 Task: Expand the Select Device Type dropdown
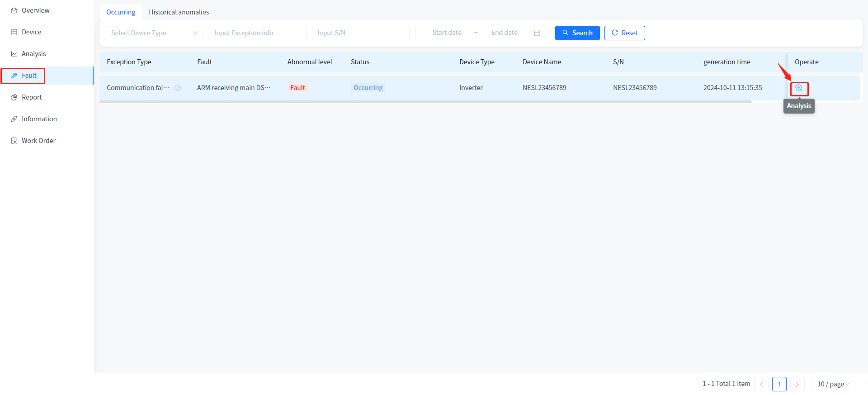[x=154, y=33]
